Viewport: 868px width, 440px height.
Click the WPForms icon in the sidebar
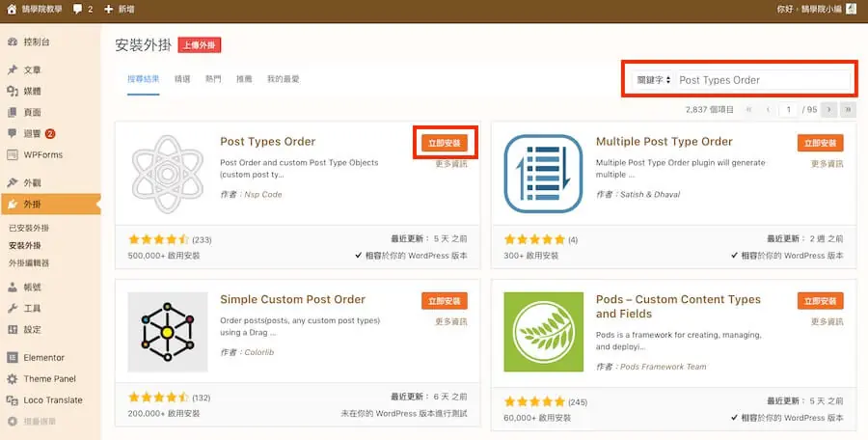tap(13, 154)
